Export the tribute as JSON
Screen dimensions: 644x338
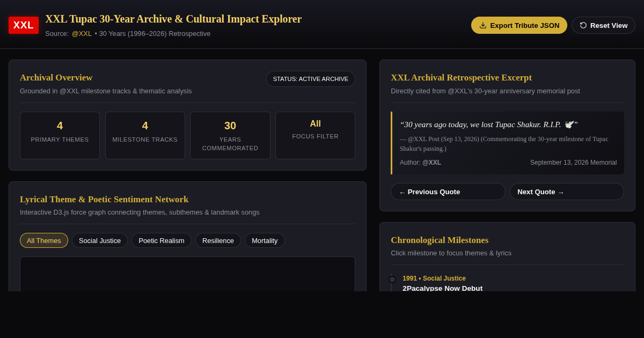[x=519, y=25]
